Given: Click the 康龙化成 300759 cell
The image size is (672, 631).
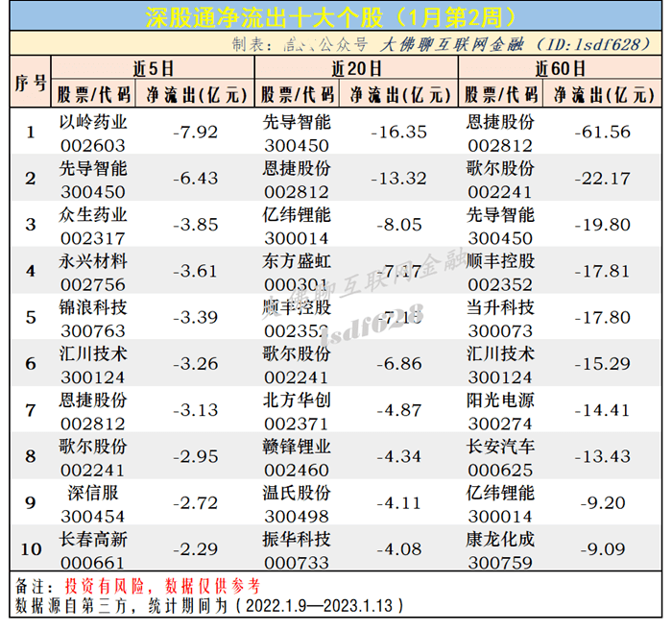Looking at the screenshot, I should pos(500,548).
